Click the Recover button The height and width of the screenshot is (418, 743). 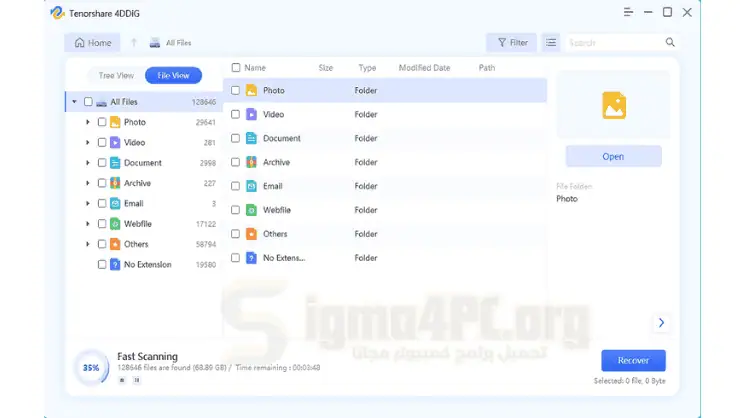tap(633, 361)
